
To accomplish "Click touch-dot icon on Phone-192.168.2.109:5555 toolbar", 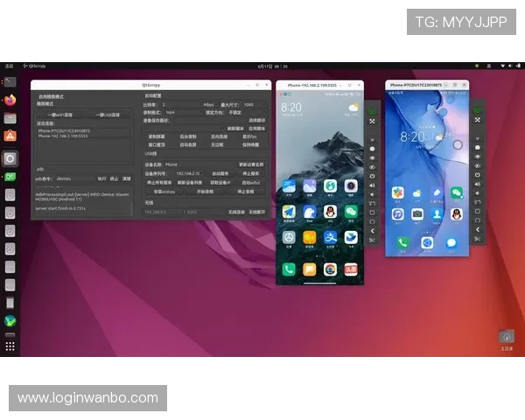I will tap(372, 149).
